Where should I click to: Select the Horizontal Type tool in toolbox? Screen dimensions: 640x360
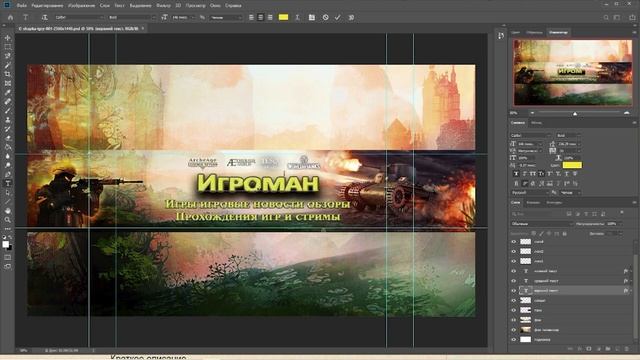point(7,183)
